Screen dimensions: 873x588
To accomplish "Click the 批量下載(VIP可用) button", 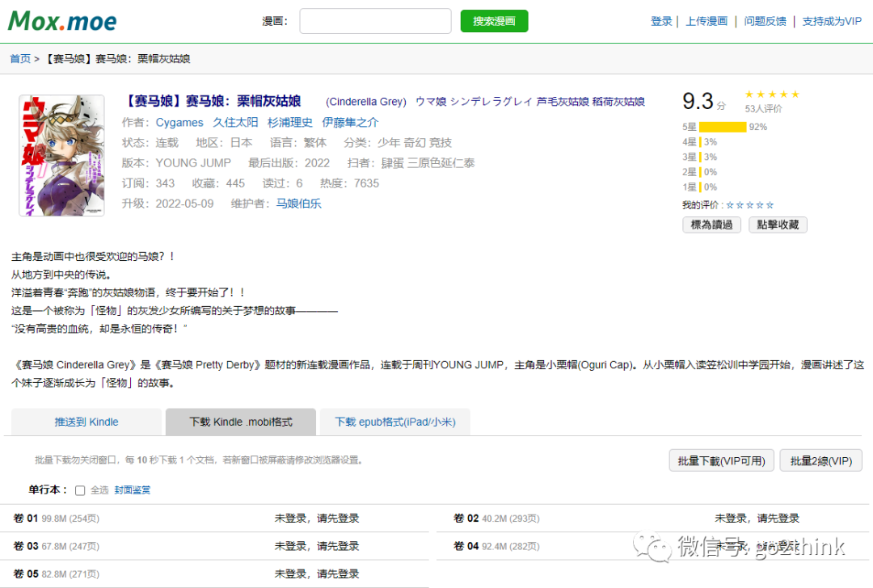I will 722,460.
